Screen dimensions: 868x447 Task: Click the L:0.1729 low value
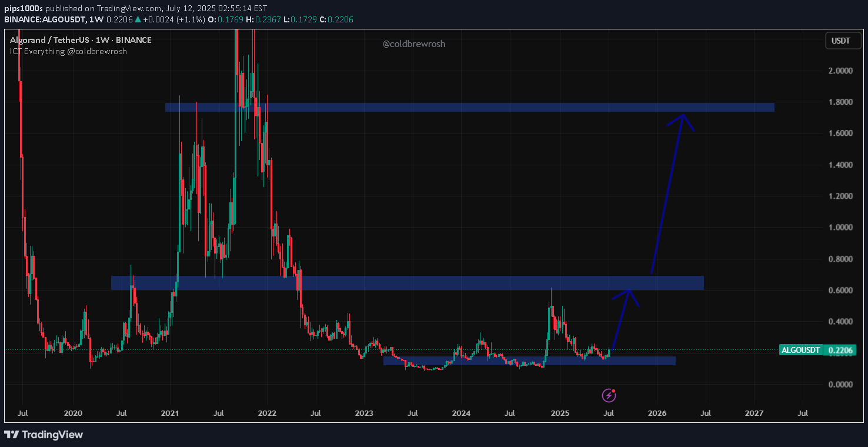click(x=301, y=19)
